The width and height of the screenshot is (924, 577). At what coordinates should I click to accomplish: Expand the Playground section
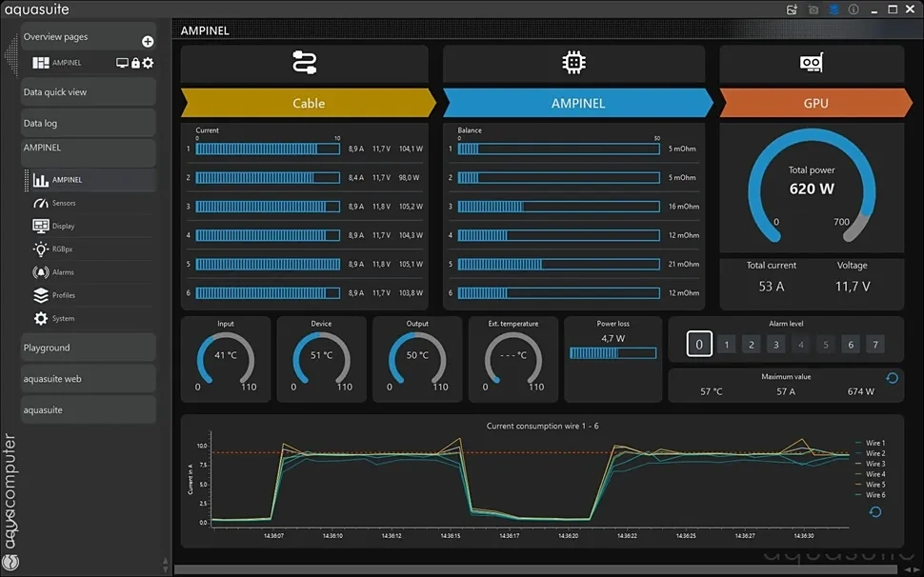point(88,348)
